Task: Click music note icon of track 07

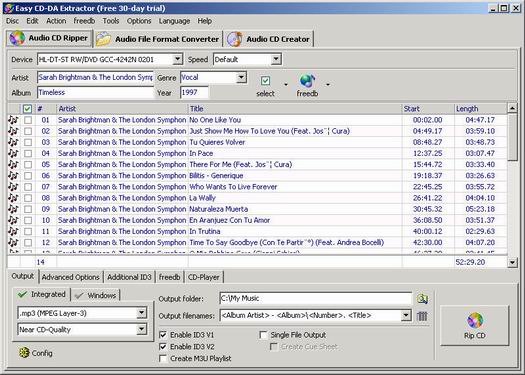Action: [13, 187]
